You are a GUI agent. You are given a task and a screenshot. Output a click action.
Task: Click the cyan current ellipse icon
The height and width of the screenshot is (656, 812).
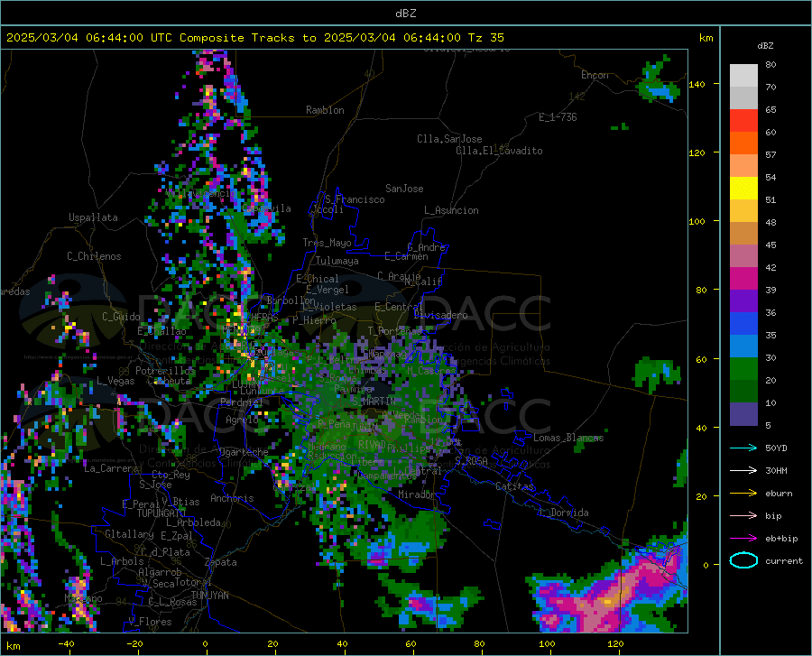tap(743, 560)
